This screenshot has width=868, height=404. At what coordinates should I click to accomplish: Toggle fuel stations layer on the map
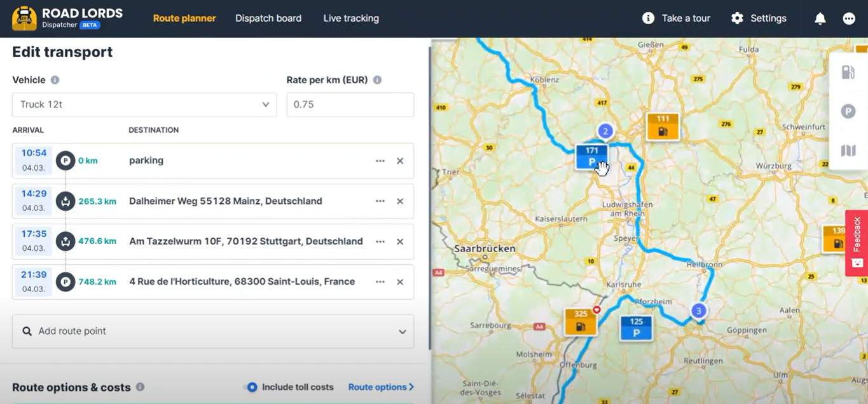(x=848, y=72)
